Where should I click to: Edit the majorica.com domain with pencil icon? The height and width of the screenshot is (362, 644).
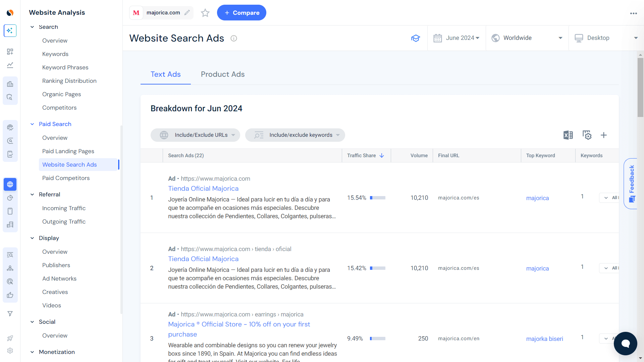coord(187,13)
